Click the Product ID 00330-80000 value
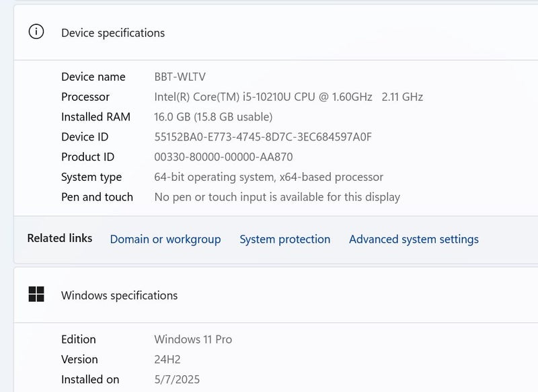538x392 pixels. 223,157
